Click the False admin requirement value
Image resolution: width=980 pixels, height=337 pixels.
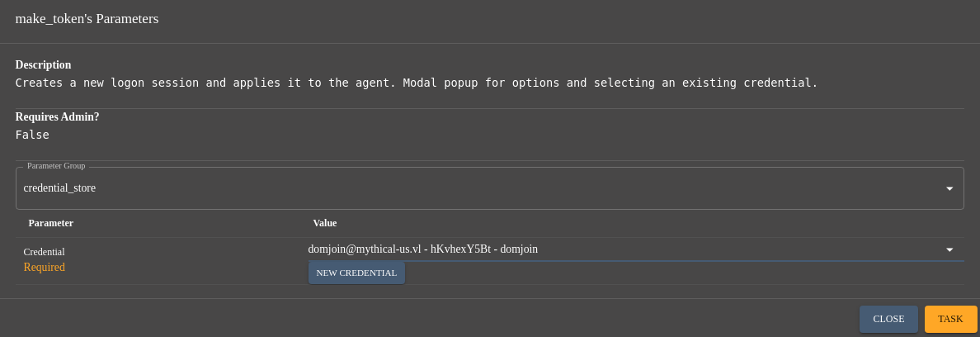(32, 135)
